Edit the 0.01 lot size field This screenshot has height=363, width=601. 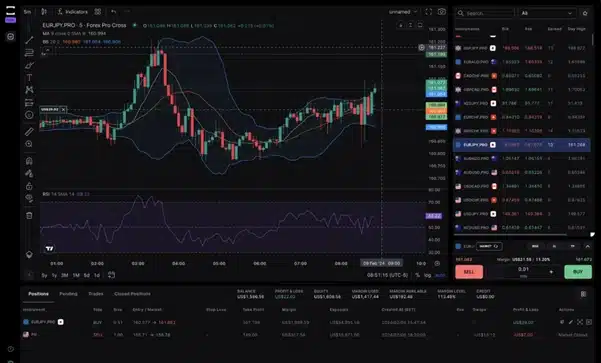pos(523,269)
